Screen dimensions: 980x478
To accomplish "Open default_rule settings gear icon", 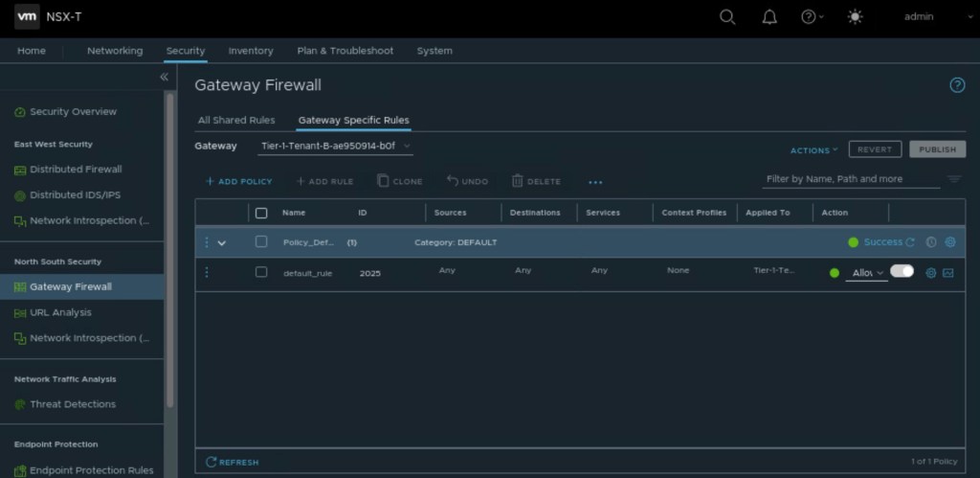I will tap(931, 273).
